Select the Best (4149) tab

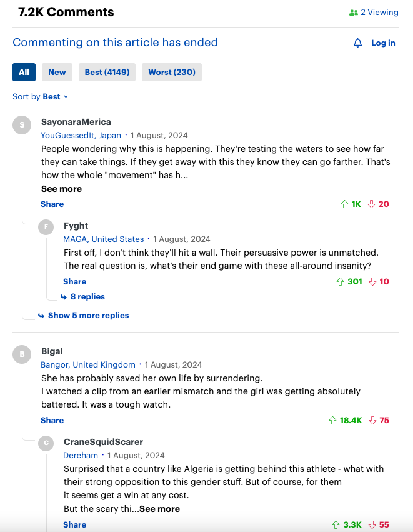(x=107, y=73)
